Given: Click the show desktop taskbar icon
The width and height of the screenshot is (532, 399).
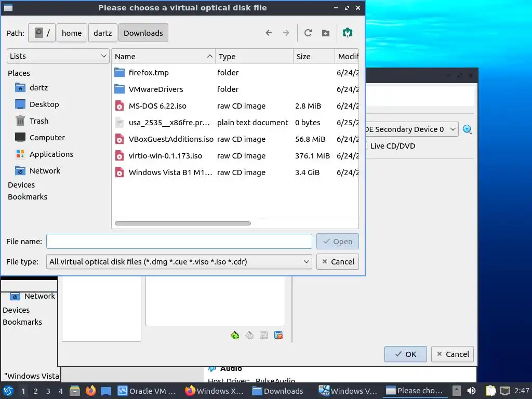Looking at the screenshot, I should pos(106,391).
